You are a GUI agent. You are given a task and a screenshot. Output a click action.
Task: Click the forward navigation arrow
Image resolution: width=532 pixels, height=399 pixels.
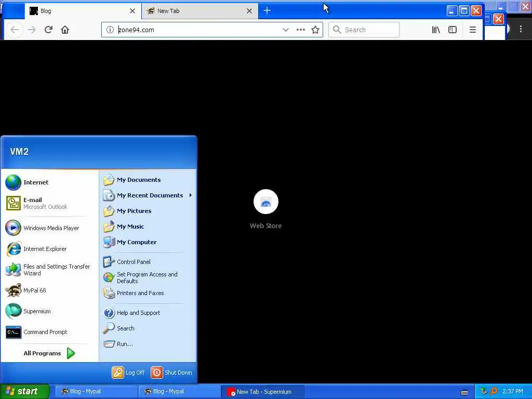(32, 30)
